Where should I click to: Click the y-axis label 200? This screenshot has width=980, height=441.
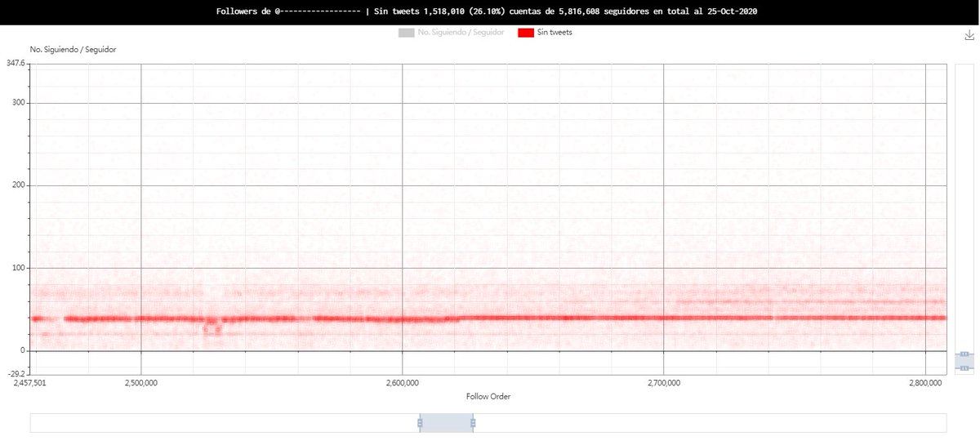(x=18, y=185)
